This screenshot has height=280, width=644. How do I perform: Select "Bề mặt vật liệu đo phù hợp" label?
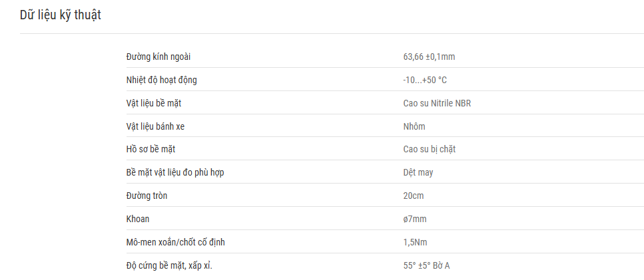tap(175, 173)
